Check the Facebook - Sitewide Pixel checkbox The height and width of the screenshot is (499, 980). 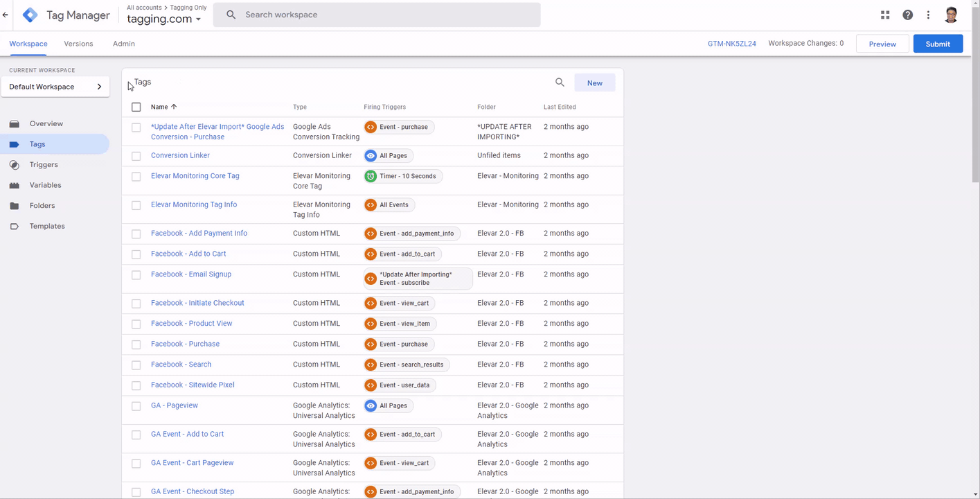136,385
